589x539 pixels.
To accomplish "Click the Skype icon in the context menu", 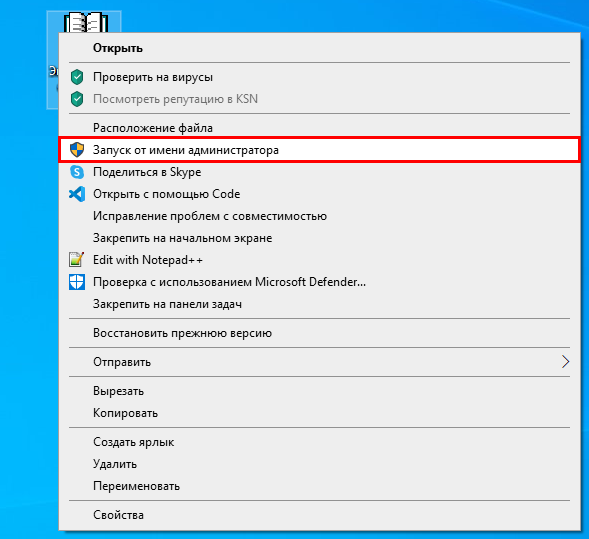I will (77, 172).
